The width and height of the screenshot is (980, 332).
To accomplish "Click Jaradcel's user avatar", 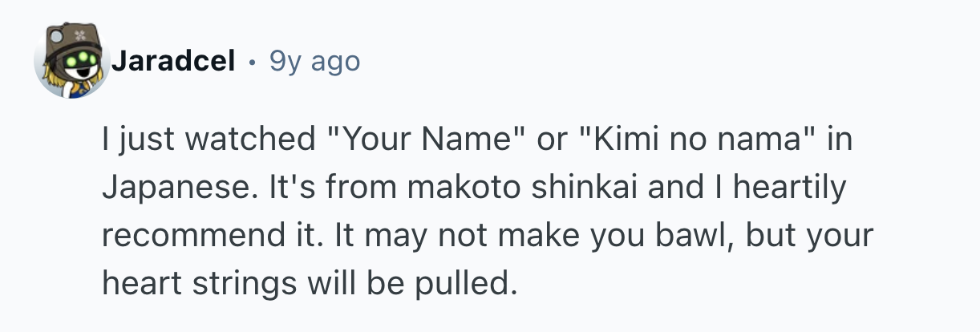I will coord(72,62).
